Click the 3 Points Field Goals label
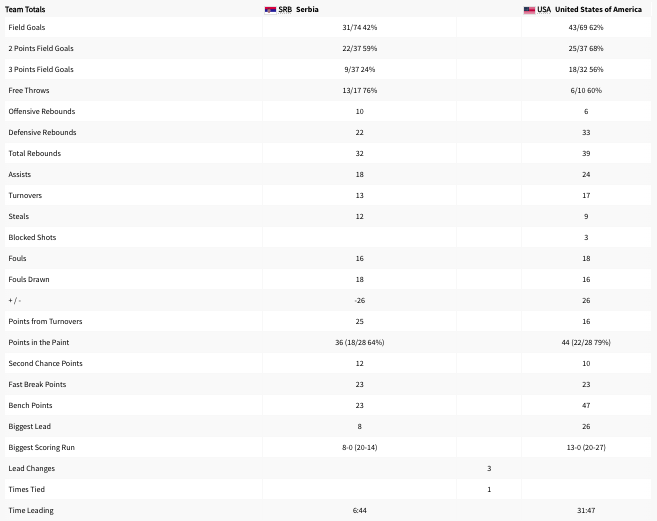This screenshot has width=657, height=521. 41,69
